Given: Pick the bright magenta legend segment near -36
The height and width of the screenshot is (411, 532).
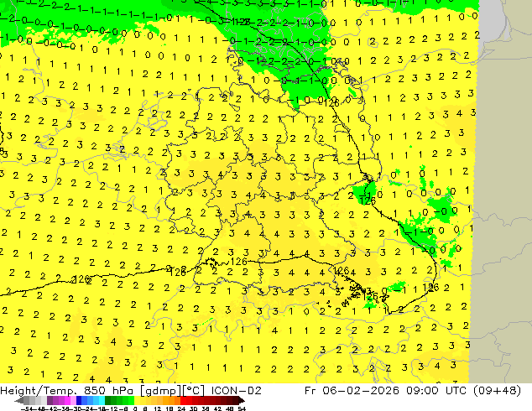Looking at the screenshot, I should click(x=67, y=400).
